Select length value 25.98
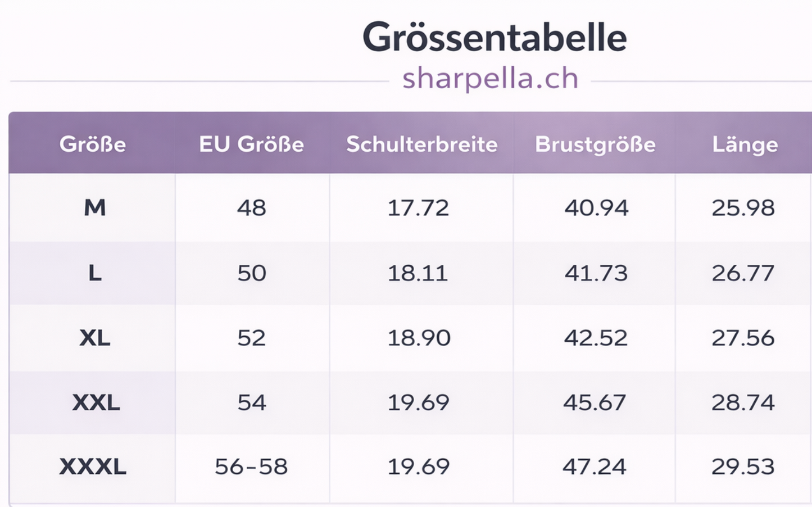Screen dimensions: 812x507 (743, 208)
